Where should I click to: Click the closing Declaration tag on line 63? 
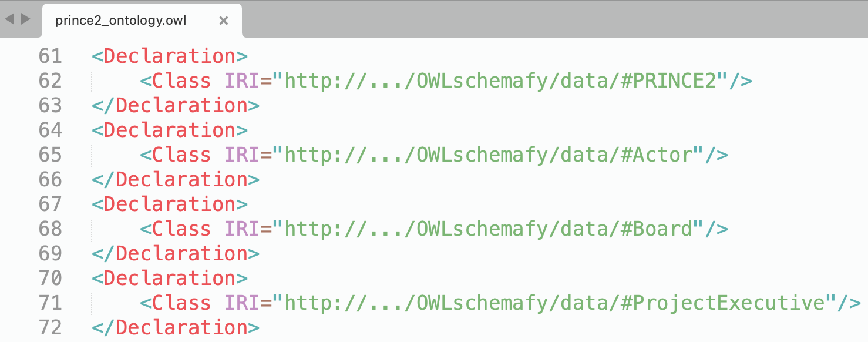tap(182, 106)
